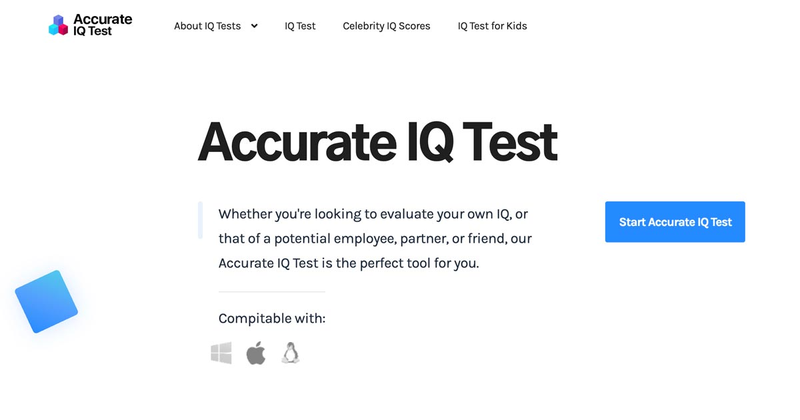Click the thin divider line below the description
The height and width of the screenshot is (420, 800).
click(271, 292)
